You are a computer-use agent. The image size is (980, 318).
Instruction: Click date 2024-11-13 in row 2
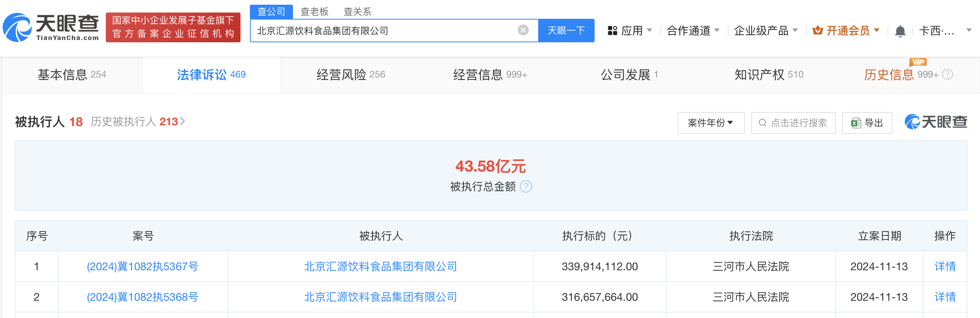[x=879, y=297]
